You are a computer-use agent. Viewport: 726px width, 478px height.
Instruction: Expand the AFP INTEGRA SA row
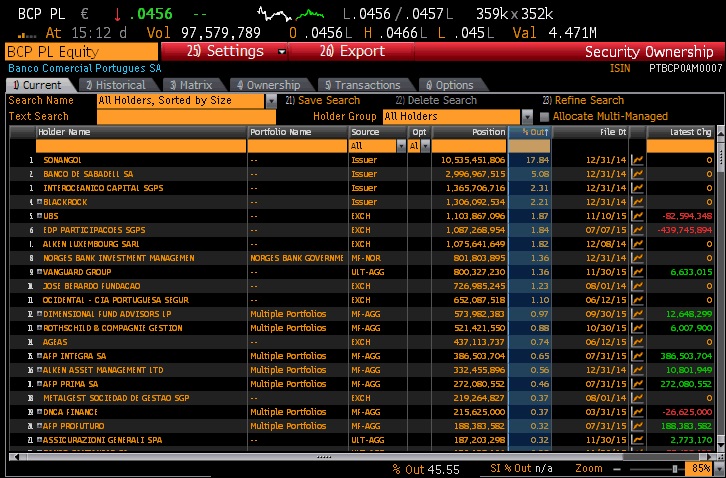39,356
